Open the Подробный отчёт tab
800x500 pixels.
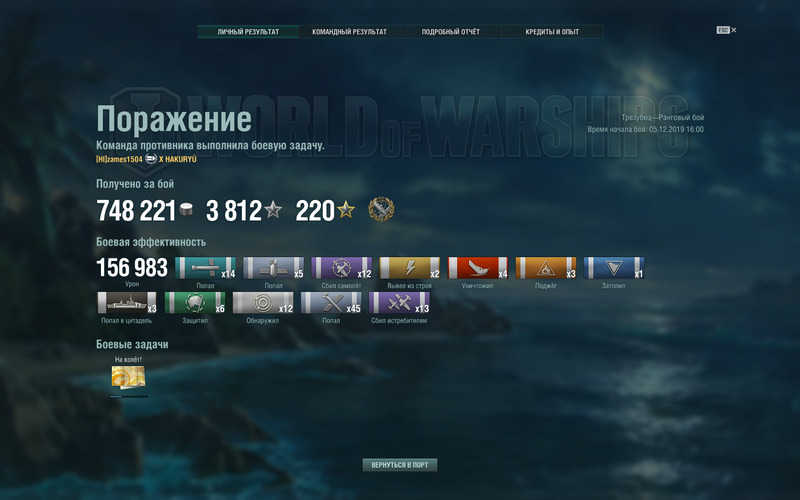point(451,32)
